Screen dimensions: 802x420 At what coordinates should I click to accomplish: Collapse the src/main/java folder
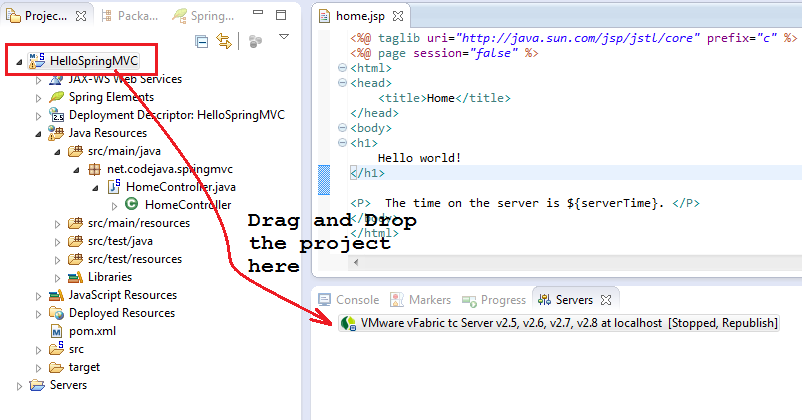tap(57, 152)
